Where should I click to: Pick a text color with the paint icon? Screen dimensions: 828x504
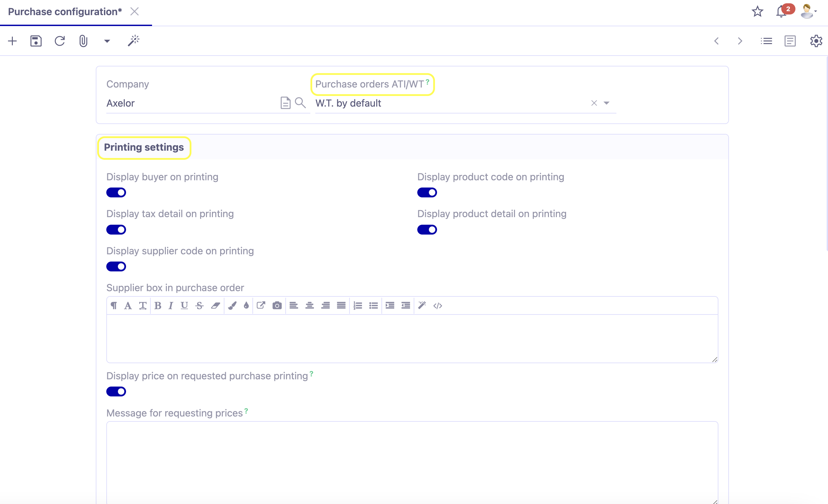232,305
